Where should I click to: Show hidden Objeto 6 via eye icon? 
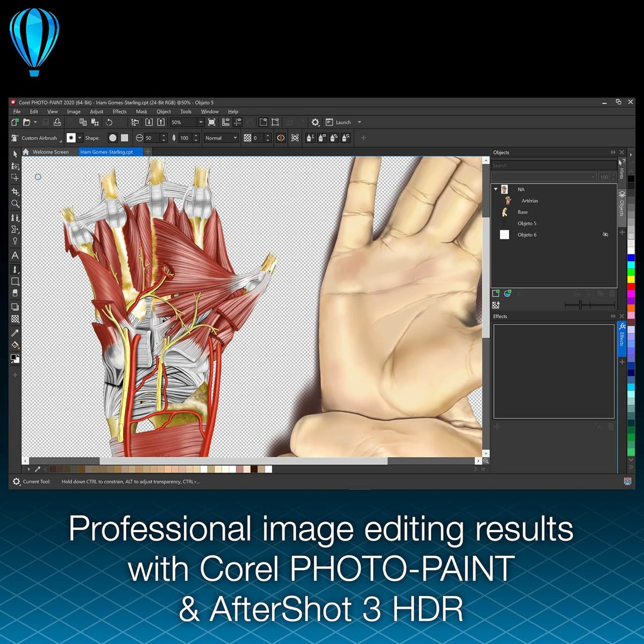605,235
